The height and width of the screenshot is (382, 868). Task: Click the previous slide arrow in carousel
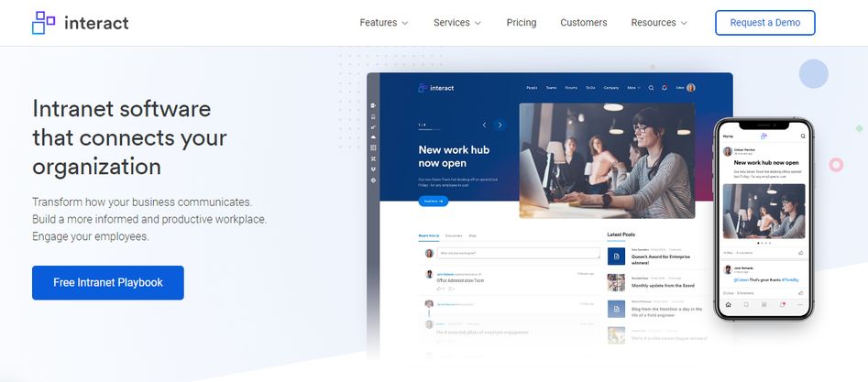pyautogui.click(x=484, y=126)
